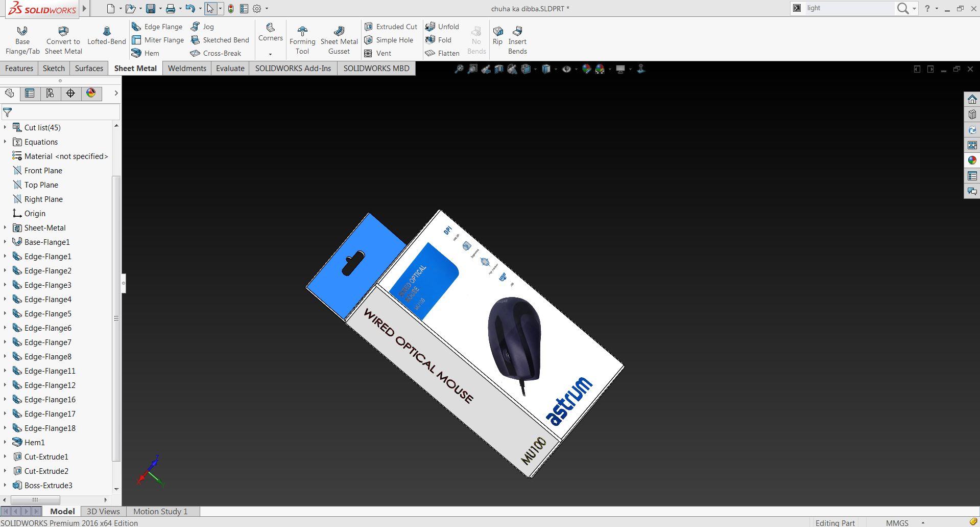
Task: Click the Rebuild traffic light icon
Action: pyautogui.click(x=231, y=9)
